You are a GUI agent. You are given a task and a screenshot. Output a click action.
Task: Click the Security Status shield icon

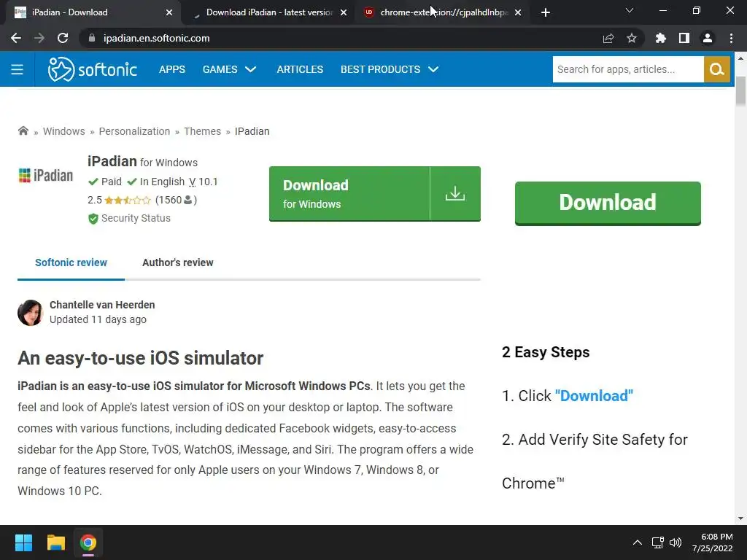coord(93,219)
